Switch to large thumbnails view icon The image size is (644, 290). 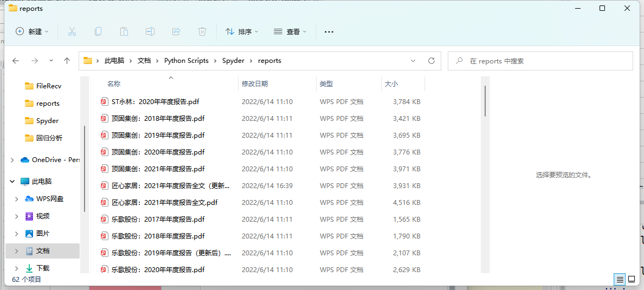coord(632,280)
